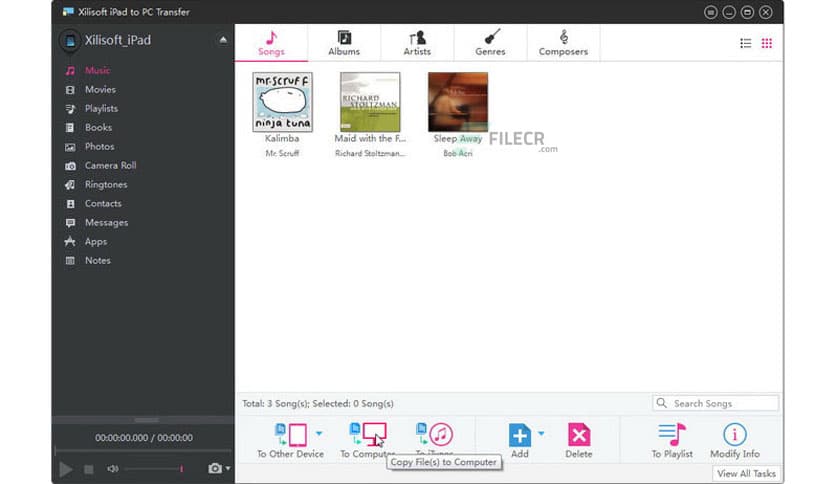Open Modify Info
The width and height of the screenshot is (836, 484).
(735, 441)
